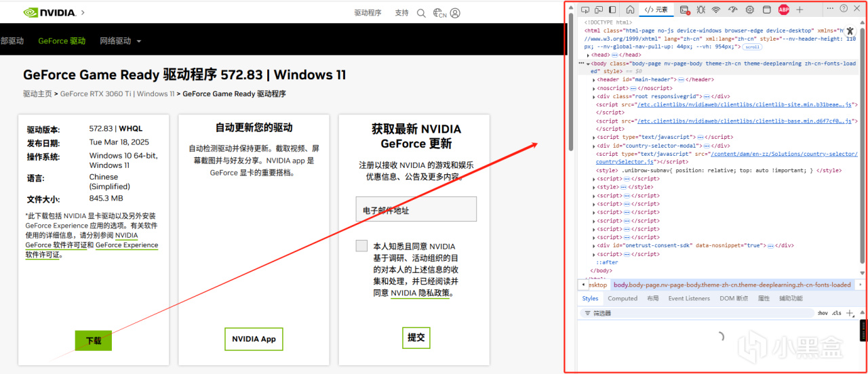Open the DevTools Welcome home icon
This screenshot has height=374, width=868.
630,9
